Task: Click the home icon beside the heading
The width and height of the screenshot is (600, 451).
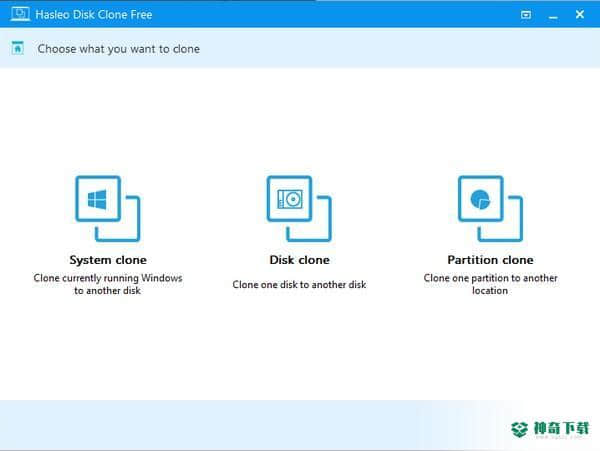Action: tap(18, 48)
